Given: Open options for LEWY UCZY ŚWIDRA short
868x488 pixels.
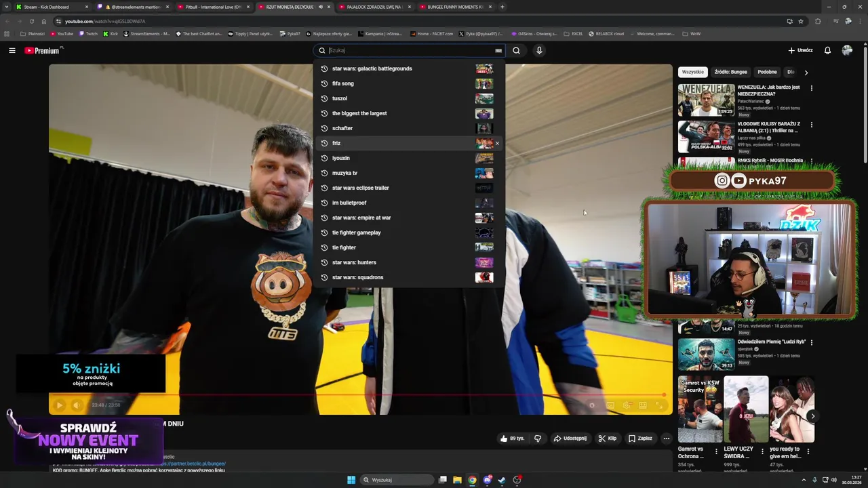Looking at the screenshot, I should point(762,451).
